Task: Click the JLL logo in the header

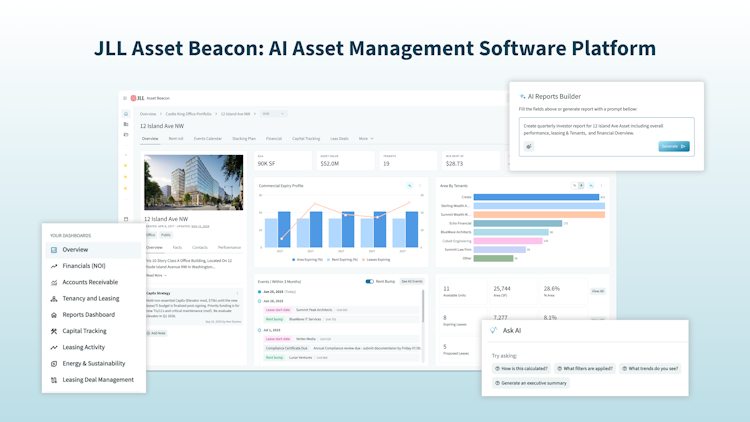Action: (137, 98)
